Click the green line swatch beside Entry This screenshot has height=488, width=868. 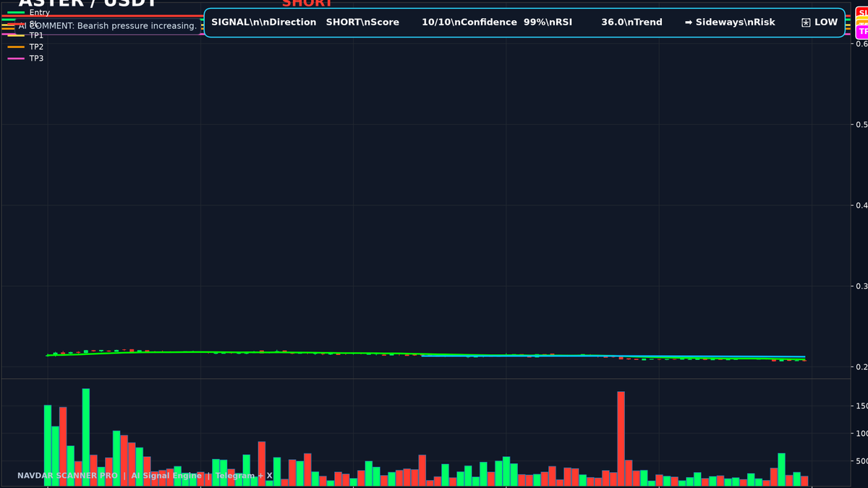pos(15,13)
